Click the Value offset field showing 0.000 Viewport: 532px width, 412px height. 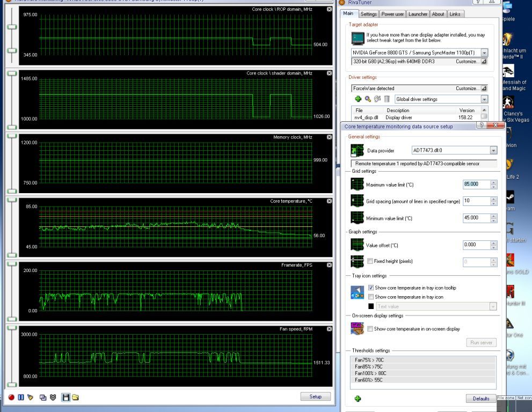(477, 245)
